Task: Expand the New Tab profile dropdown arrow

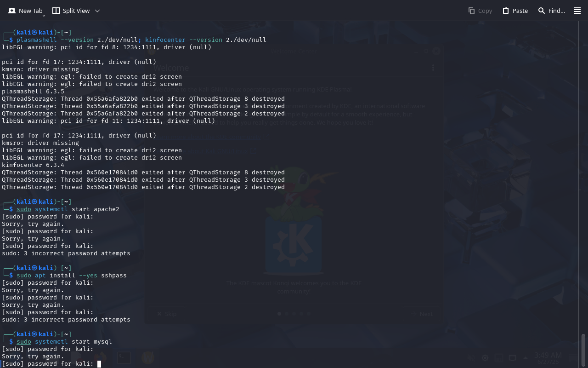Action: (44, 16)
